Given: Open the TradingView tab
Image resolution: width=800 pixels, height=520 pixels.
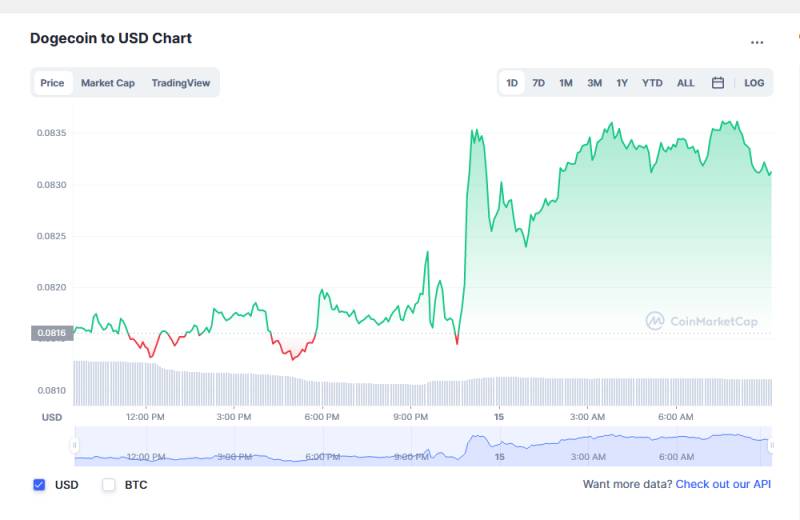Looking at the screenshot, I should (x=181, y=83).
